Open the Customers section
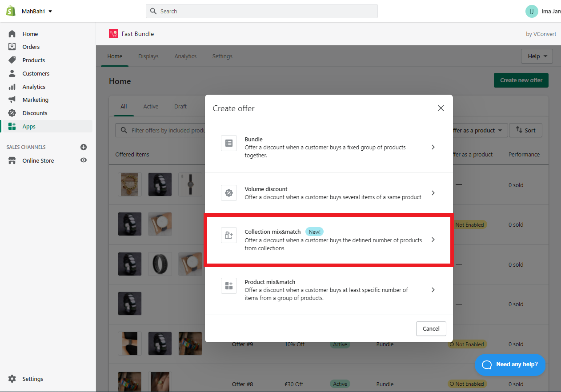Image resolution: width=561 pixels, height=392 pixels. (36, 73)
